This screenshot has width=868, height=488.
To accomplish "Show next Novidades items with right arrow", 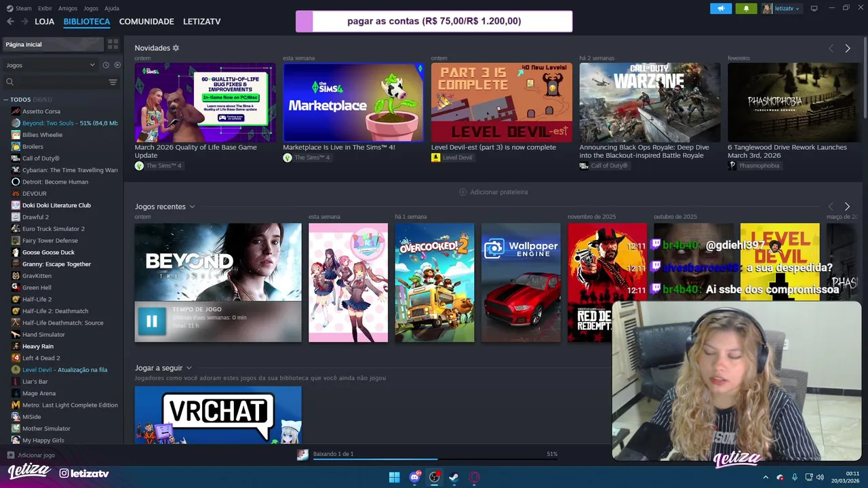I will click(x=847, y=48).
